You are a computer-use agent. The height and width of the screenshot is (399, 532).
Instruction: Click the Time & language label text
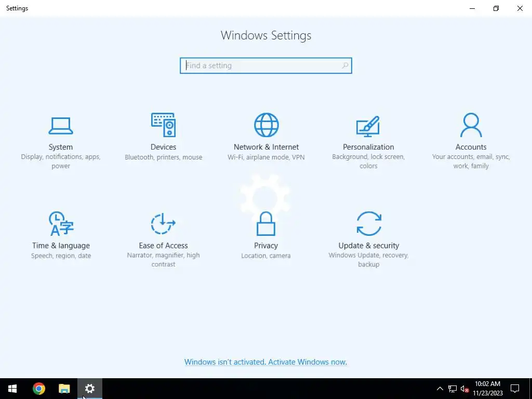tap(61, 245)
